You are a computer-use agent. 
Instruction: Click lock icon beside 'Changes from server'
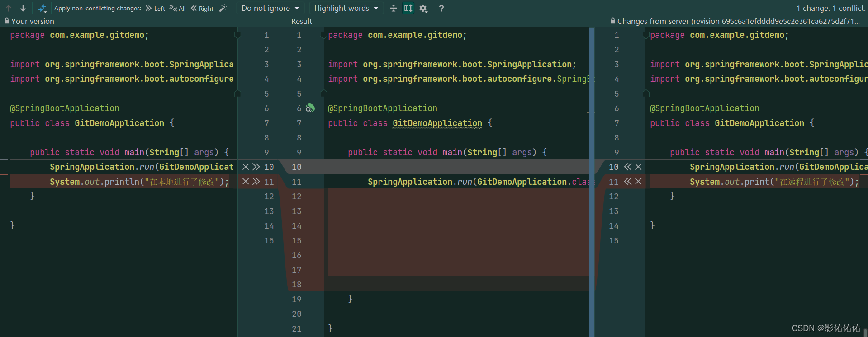[x=612, y=21]
